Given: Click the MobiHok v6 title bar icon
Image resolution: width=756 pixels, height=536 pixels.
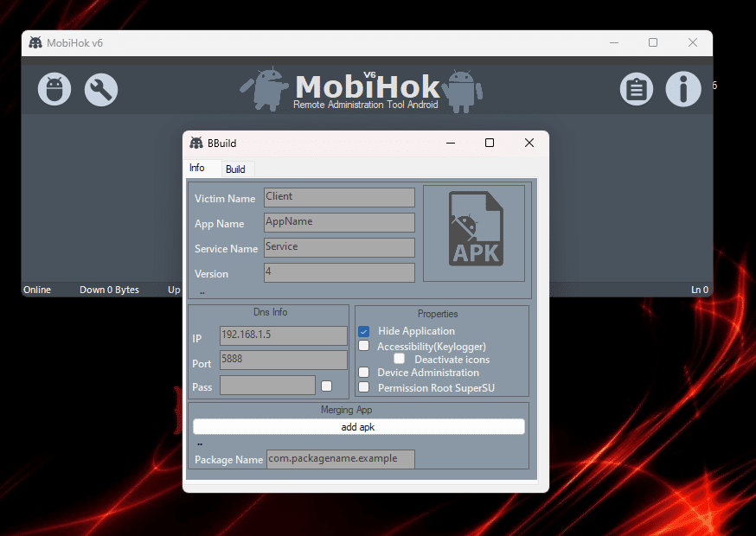Looking at the screenshot, I should point(35,43).
